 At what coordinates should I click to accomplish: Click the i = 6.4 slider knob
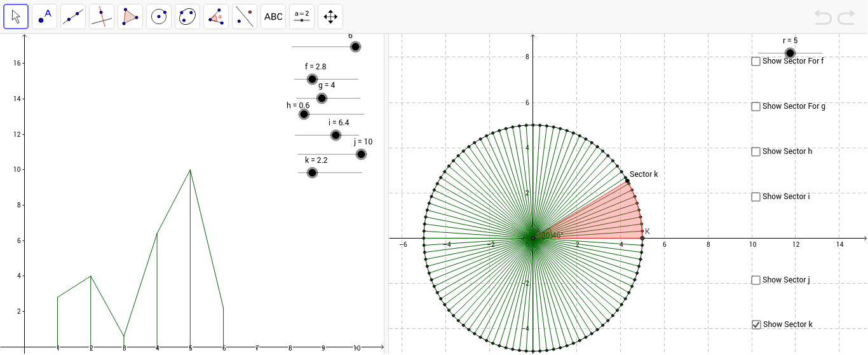tap(336, 135)
